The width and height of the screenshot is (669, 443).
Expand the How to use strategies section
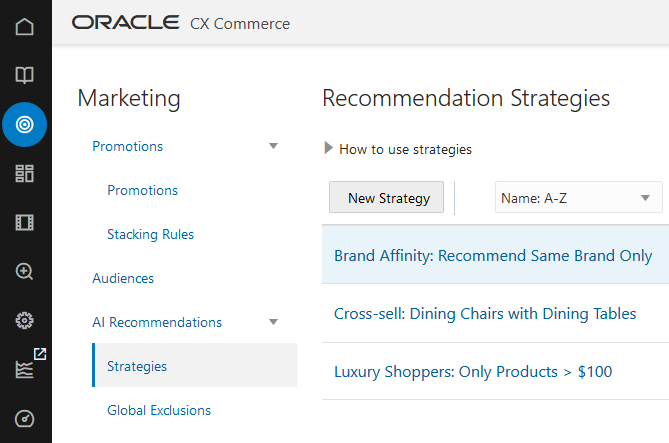coord(330,149)
